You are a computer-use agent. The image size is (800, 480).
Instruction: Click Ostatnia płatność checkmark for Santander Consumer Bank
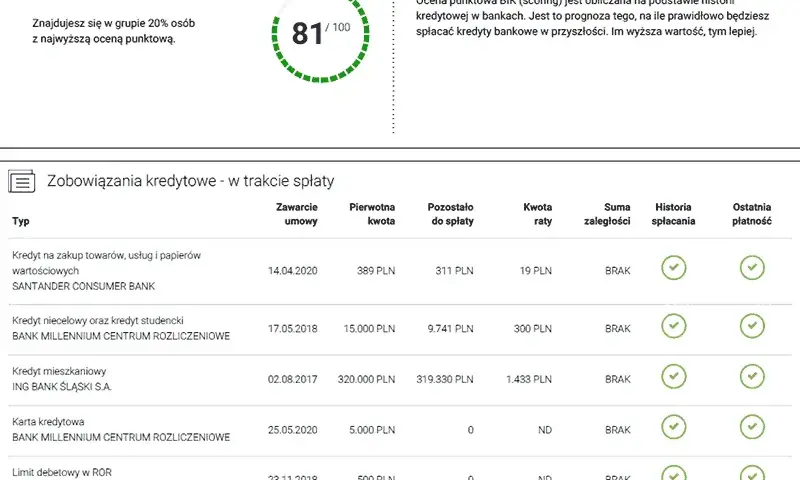[752, 268]
